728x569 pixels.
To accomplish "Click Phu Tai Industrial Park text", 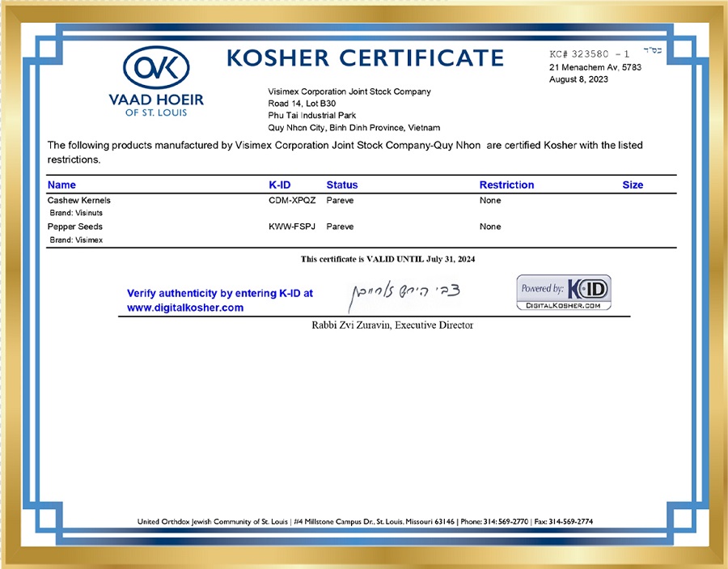I will [x=311, y=115].
